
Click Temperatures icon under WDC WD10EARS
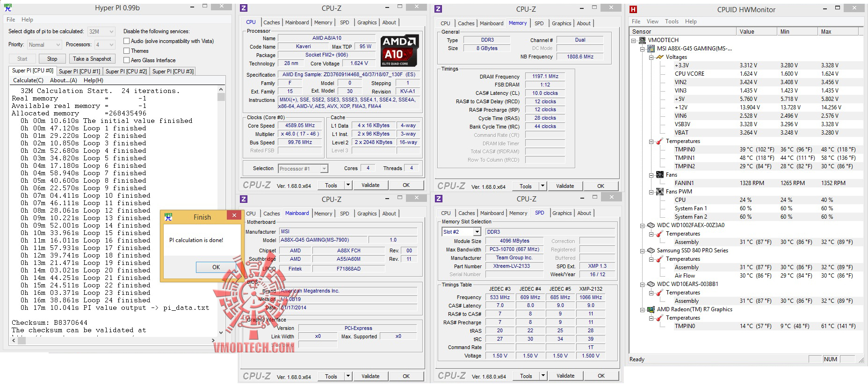[x=659, y=293]
